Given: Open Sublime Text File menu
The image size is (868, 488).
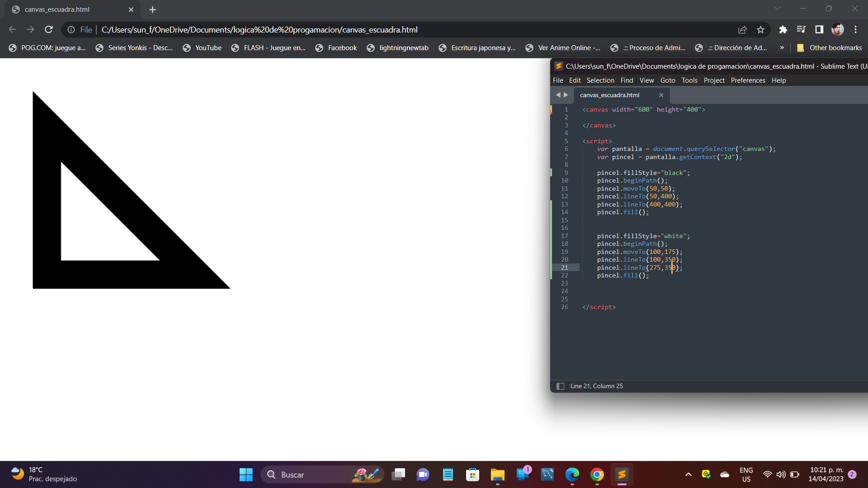Looking at the screenshot, I should coord(558,80).
